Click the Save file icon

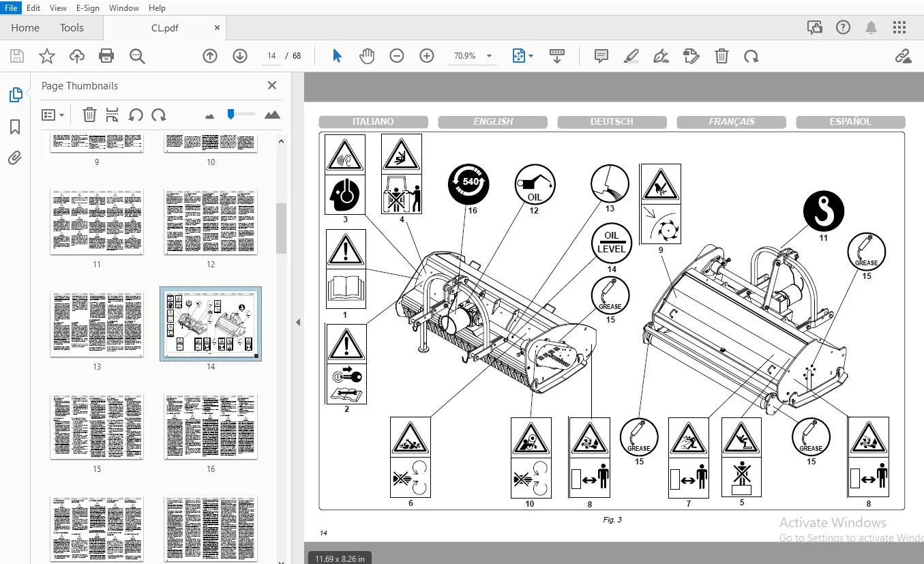coord(16,56)
